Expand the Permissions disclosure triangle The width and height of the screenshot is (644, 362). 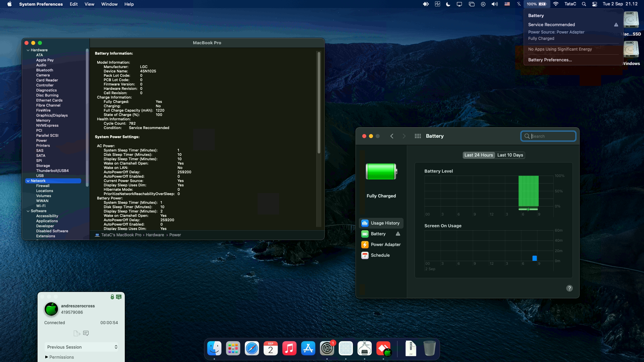pos(47,357)
